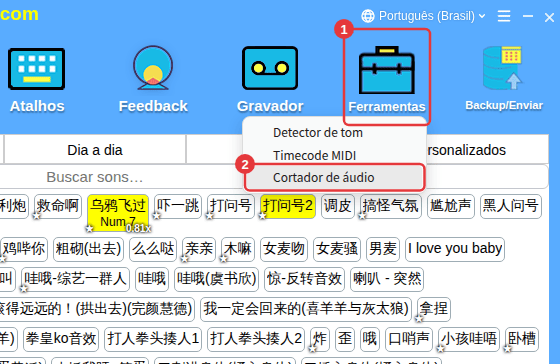Play the 拳皇ko音效 sound button

pyautogui.click(x=61, y=339)
